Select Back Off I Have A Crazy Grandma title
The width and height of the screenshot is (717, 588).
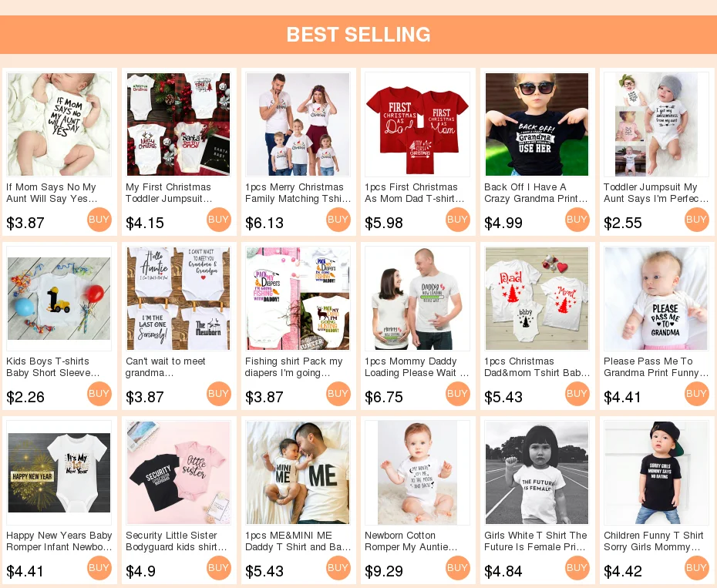point(536,193)
